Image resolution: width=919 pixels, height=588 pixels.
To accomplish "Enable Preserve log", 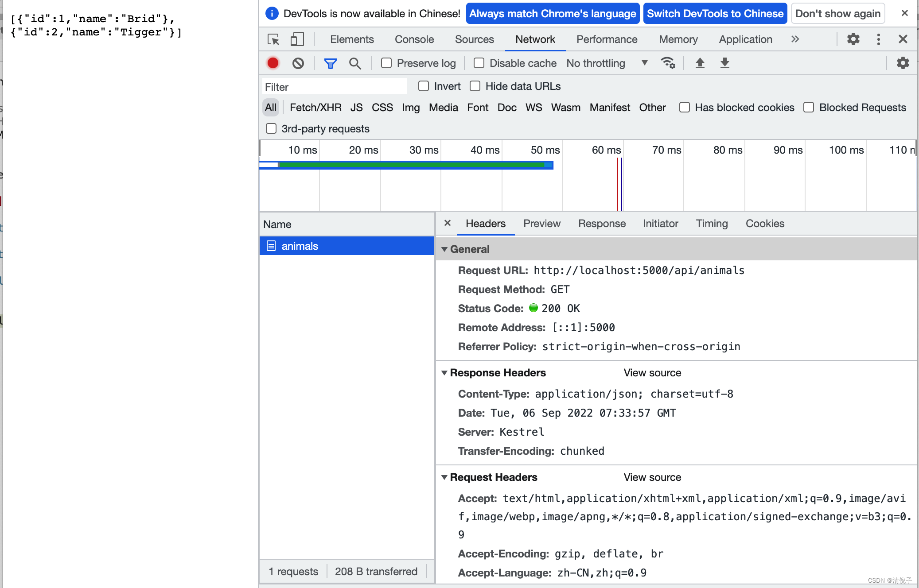I will click(386, 63).
